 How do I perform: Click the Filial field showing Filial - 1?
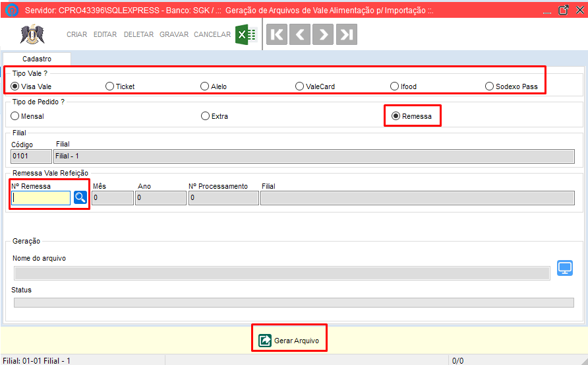314,156
